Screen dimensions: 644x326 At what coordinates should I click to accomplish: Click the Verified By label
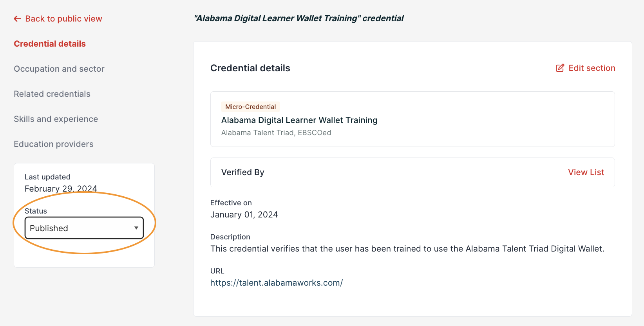coord(243,172)
